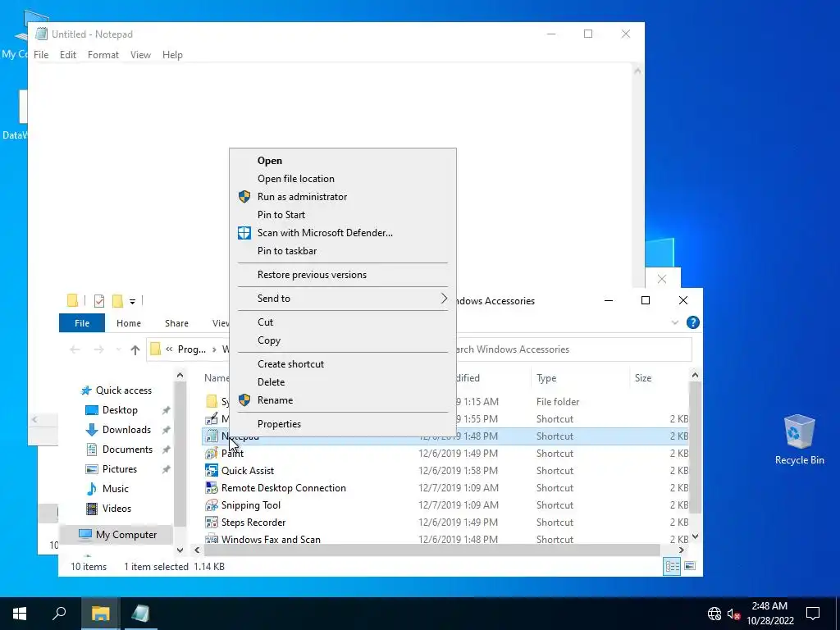Click Explorer Help question mark icon
840x630 pixels.
(692, 322)
